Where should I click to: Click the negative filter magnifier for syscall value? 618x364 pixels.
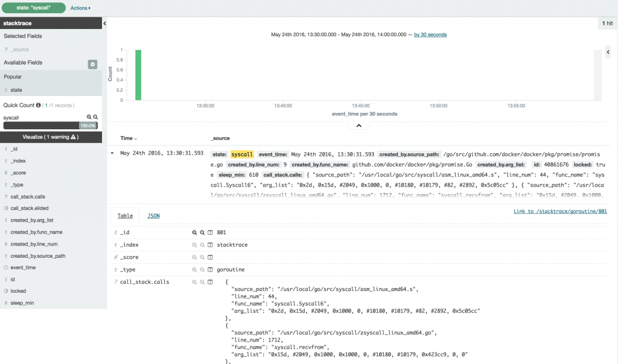point(95,117)
